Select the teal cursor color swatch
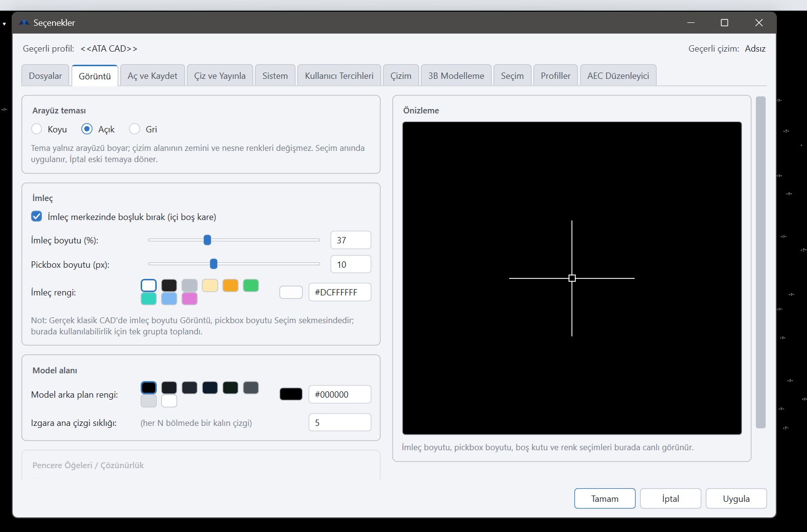Screen dimensions: 807x532 tap(148, 298)
